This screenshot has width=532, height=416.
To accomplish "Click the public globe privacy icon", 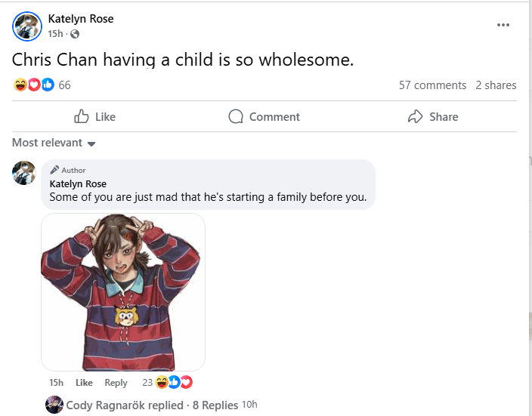I will (75, 34).
